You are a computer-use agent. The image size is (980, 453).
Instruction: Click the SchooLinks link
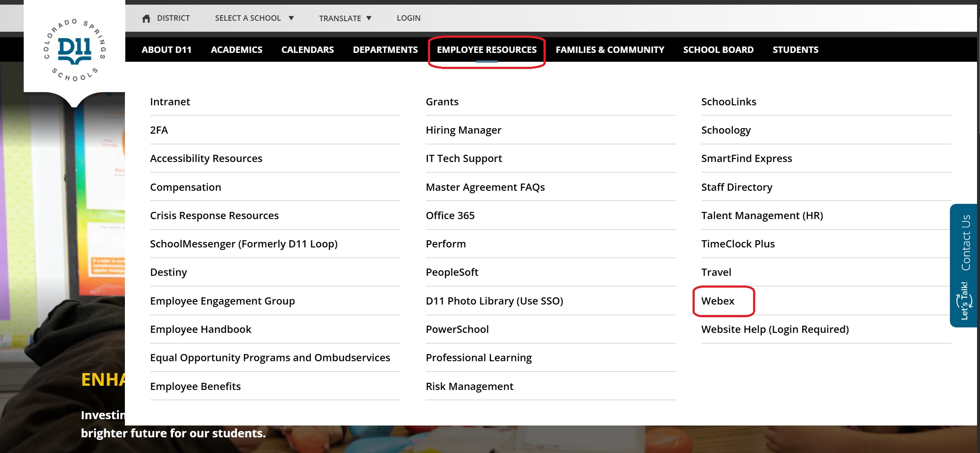coord(729,102)
